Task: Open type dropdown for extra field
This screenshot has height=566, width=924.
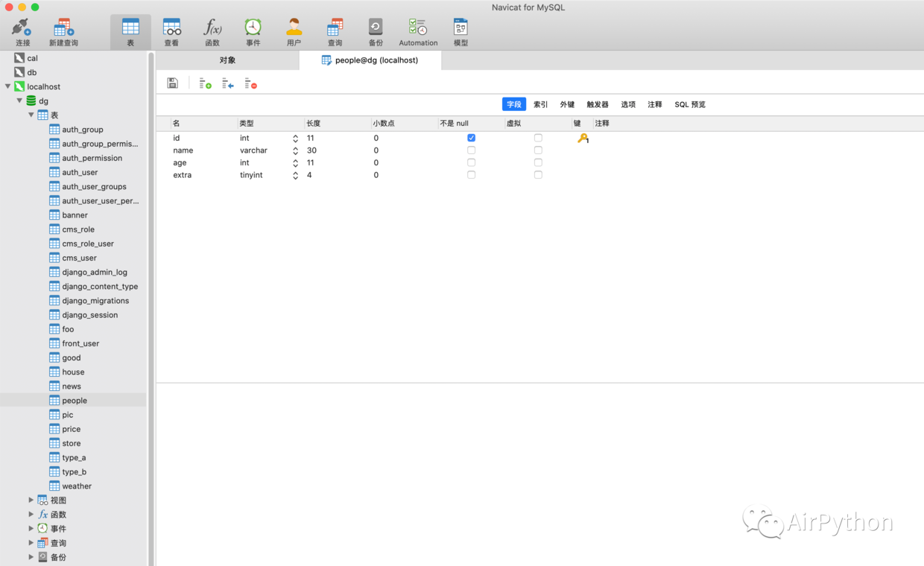Action: point(295,175)
